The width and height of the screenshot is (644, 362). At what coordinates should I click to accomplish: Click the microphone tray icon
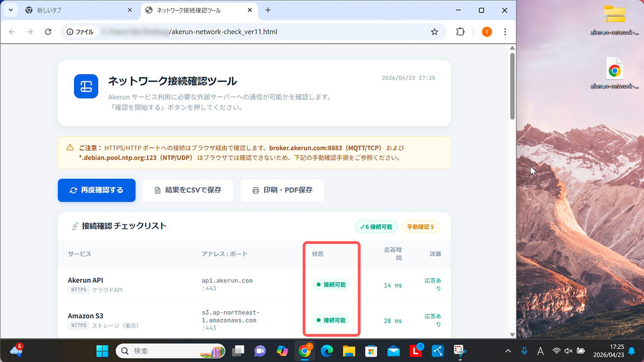coord(524,351)
